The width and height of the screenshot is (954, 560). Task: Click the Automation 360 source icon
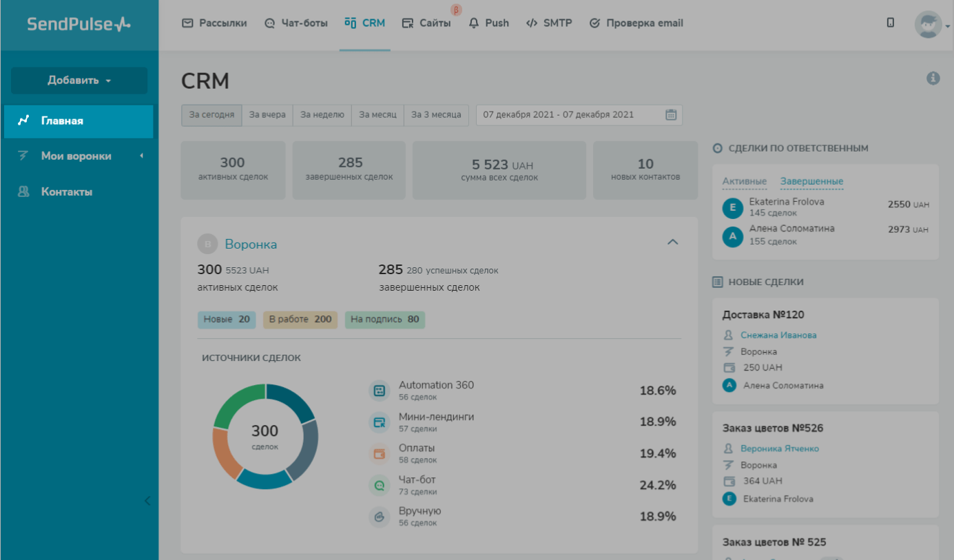pos(379,391)
